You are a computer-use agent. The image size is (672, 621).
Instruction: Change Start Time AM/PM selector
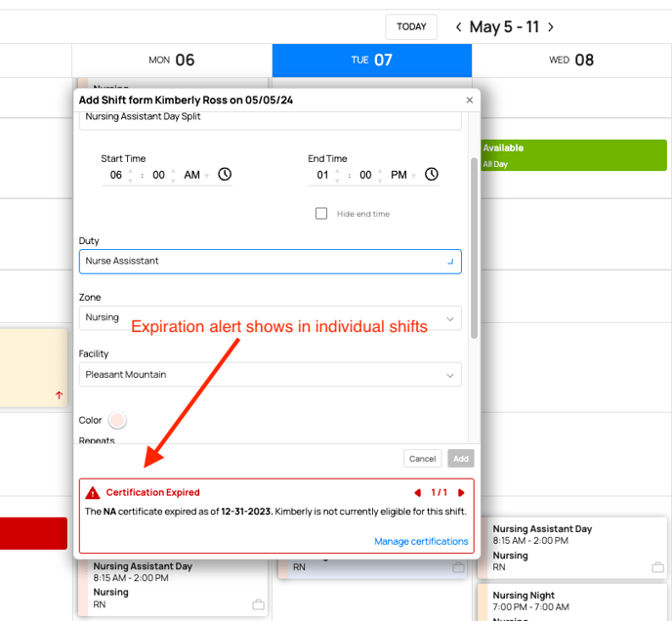pyautogui.click(x=196, y=175)
